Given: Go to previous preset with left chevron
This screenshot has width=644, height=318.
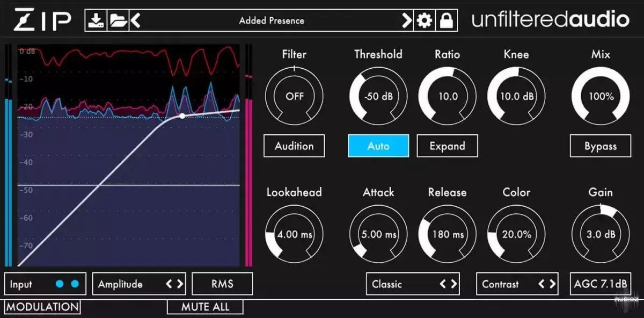Looking at the screenshot, I should [x=135, y=21].
